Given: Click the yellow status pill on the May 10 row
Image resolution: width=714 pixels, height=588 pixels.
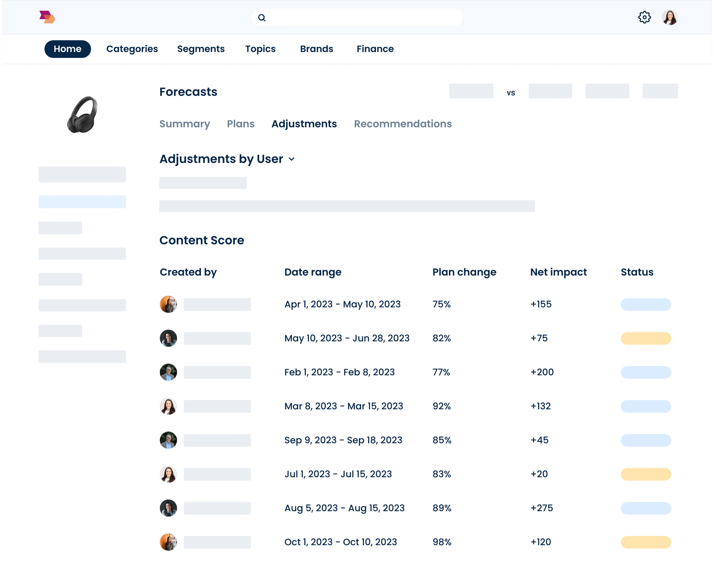Looking at the screenshot, I should (645, 338).
